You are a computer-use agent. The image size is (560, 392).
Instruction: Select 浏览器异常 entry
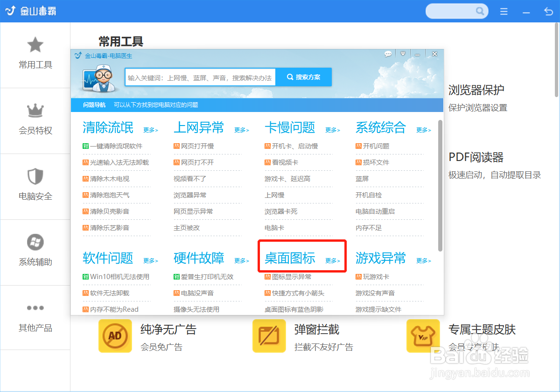190,195
